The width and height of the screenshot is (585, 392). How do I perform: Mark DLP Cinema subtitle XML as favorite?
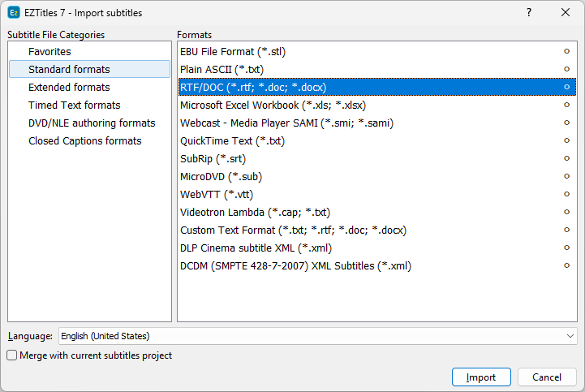(x=566, y=248)
